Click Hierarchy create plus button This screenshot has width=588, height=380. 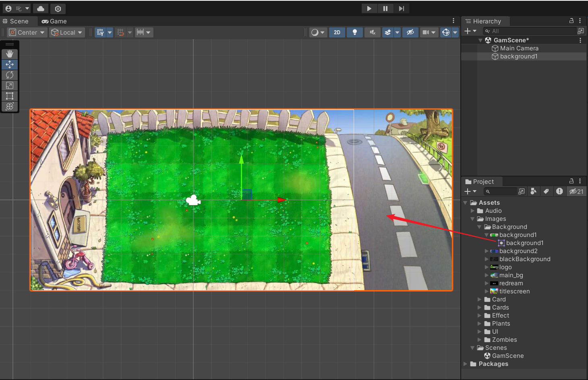[x=470, y=31]
